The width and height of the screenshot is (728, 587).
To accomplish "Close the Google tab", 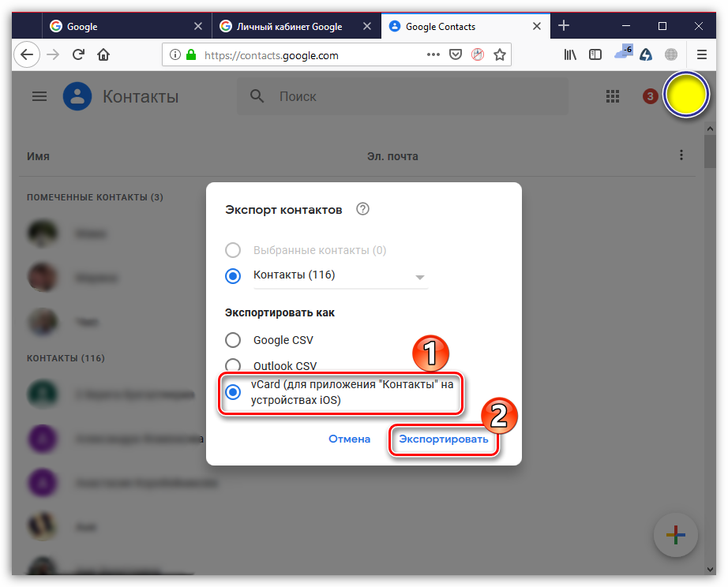I will (197, 26).
